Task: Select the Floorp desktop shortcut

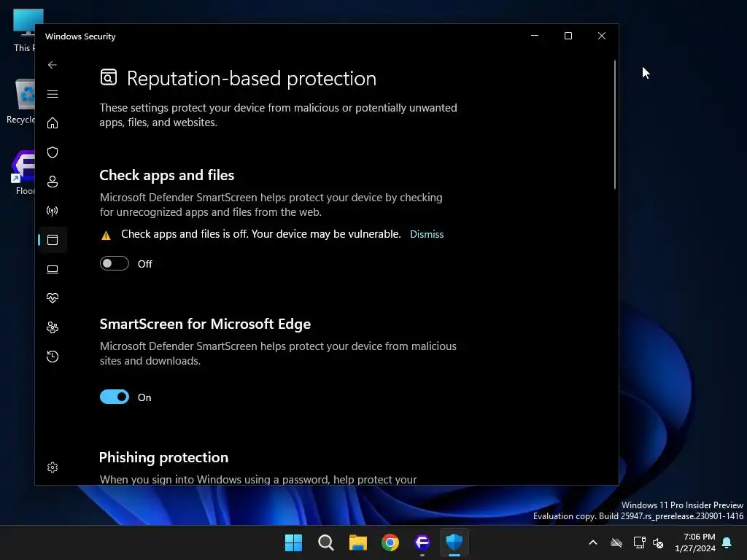Action: [24, 172]
